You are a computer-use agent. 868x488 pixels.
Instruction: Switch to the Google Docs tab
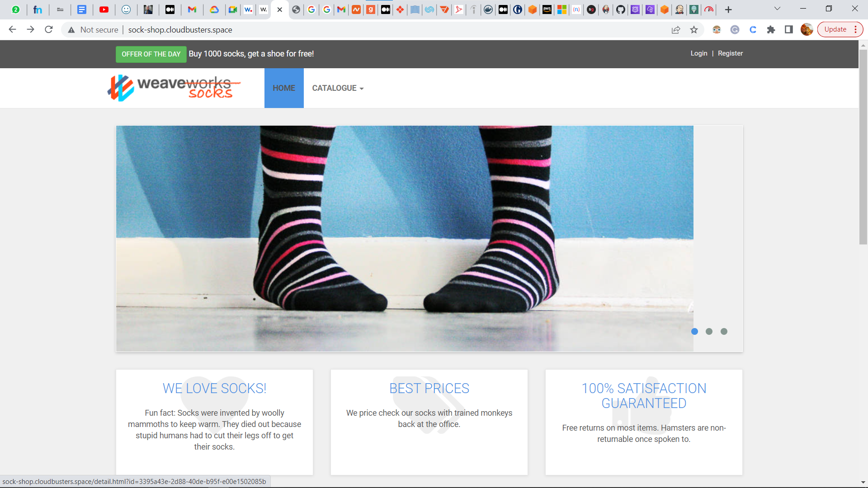82,9
